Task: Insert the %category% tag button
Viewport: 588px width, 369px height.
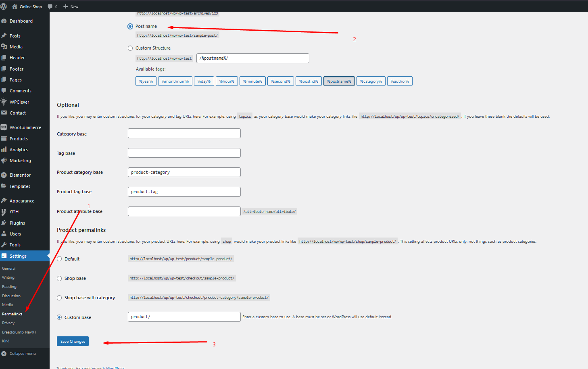Action: (x=371, y=81)
